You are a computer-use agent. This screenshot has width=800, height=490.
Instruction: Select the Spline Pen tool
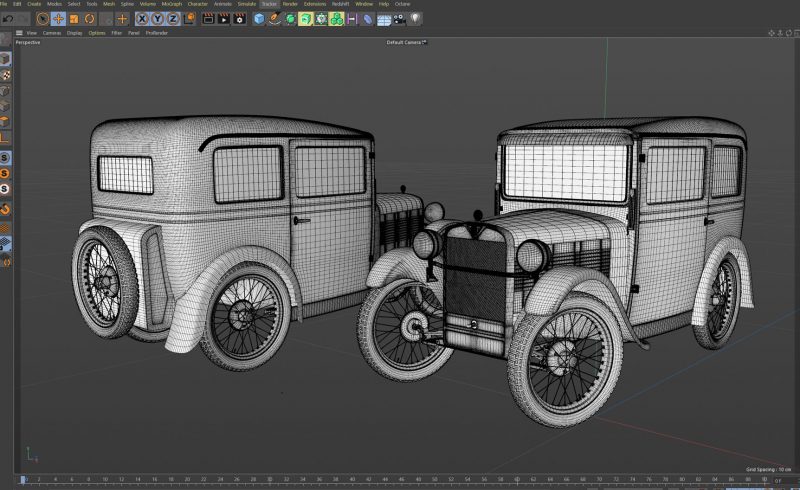pyautogui.click(x=274, y=19)
